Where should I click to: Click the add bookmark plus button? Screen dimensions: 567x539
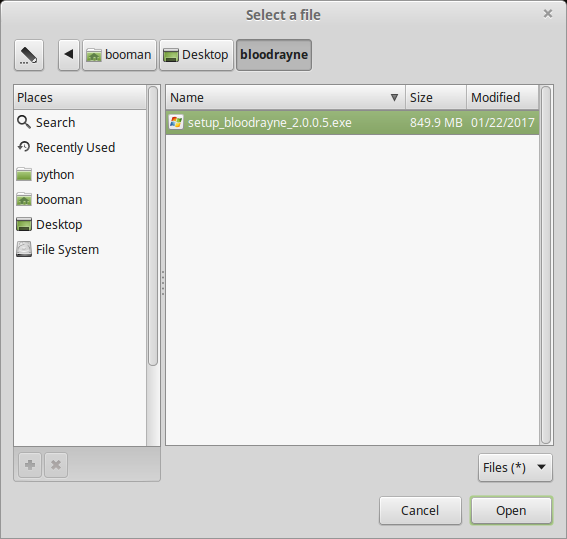click(30, 465)
